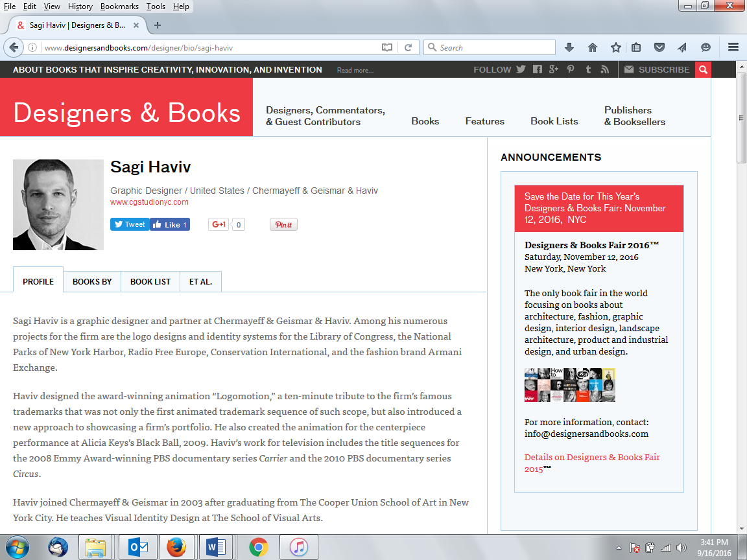Open Designers, Commentators & Guest Contributors nav
747x560 pixels.
click(326, 116)
